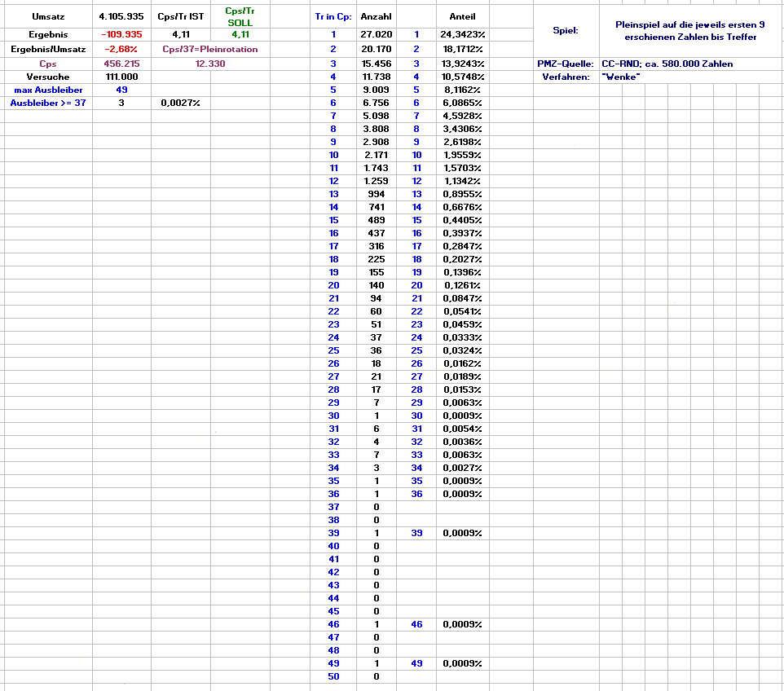Image resolution: width=784 pixels, height=691 pixels.
Task: Select the 'Spiel:' label cell
Action: pos(566,30)
